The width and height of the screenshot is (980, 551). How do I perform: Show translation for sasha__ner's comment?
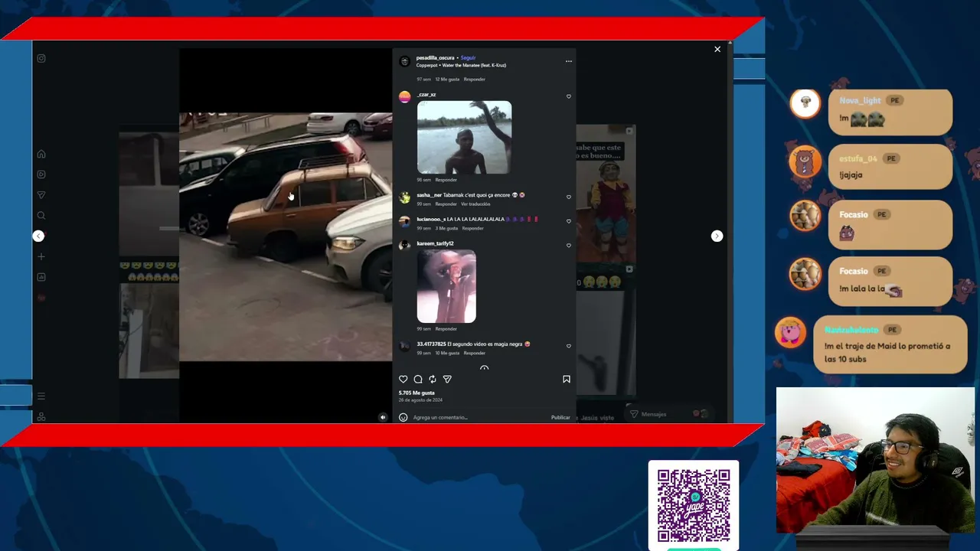[475, 204]
